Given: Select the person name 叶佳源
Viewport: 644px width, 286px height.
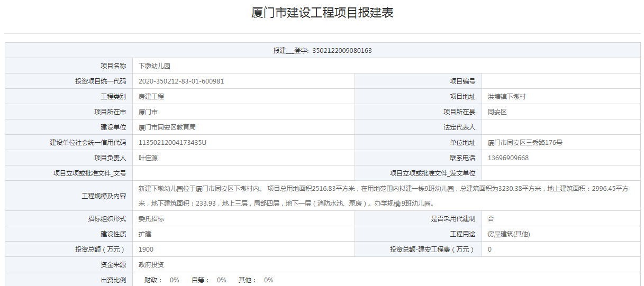Looking at the screenshot, I should click(x=148, y=158).
